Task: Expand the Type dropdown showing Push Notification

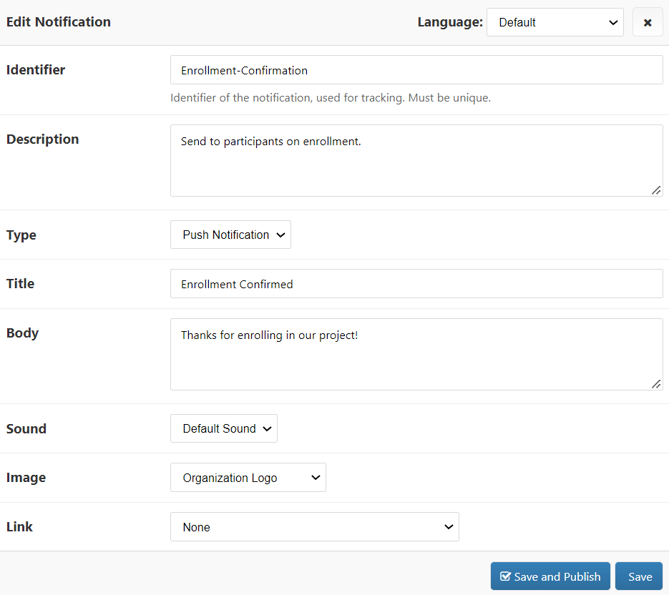Action: (230, 235)
